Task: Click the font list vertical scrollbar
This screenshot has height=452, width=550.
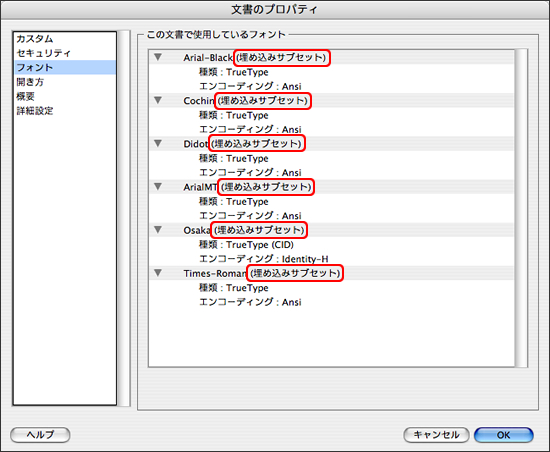Action: tap(522, 208)
